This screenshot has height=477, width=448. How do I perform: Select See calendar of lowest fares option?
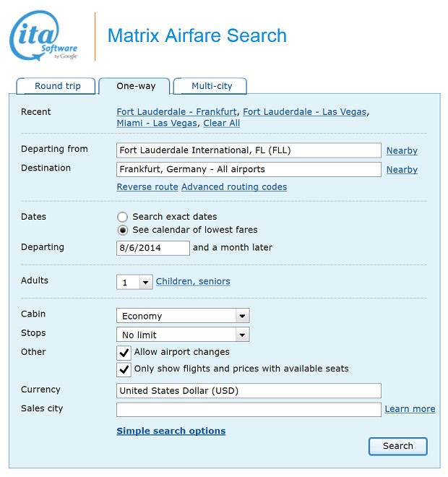(x=122, y=231)
